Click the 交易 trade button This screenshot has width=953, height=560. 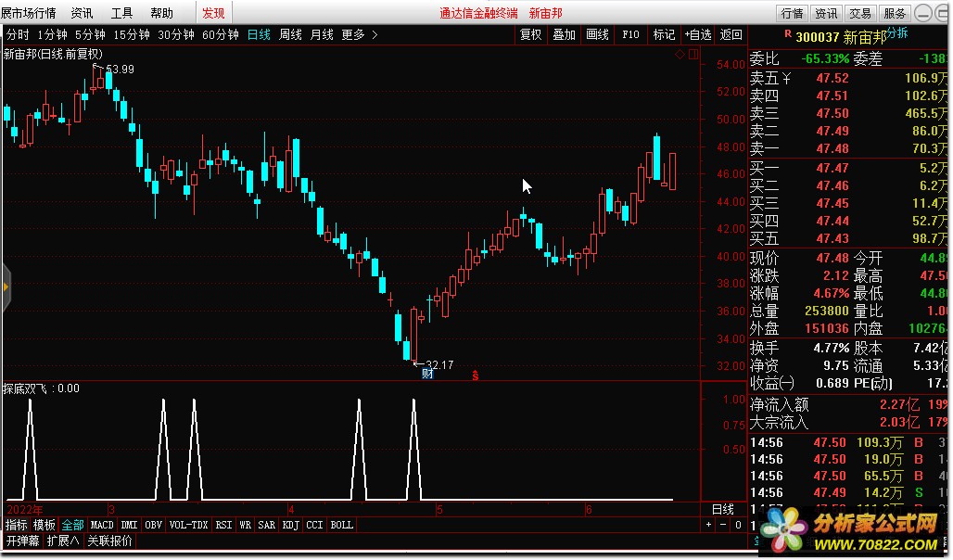coord(860,13)
